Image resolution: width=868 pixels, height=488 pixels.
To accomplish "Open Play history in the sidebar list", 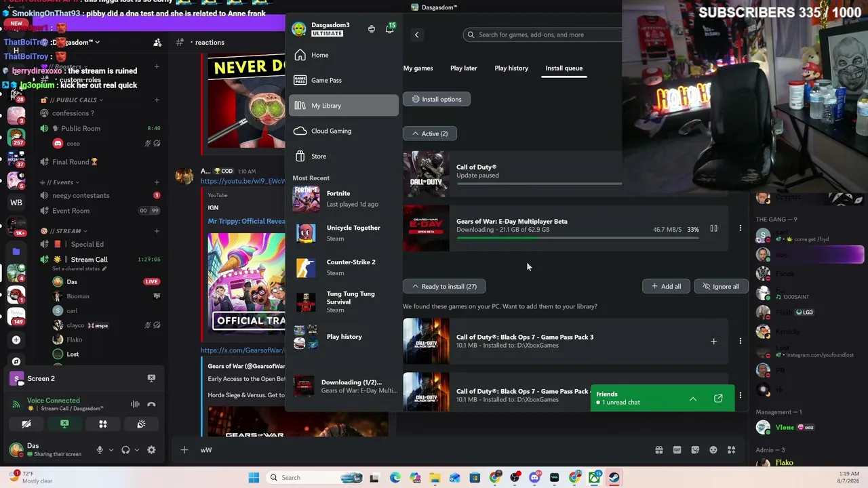I will pyautogui.click(x=344, y=337).
